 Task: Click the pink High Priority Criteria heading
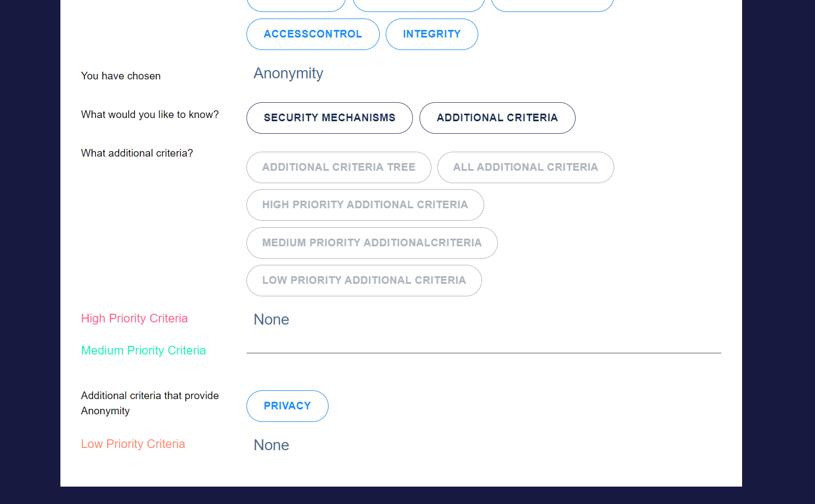click(134, 319)
